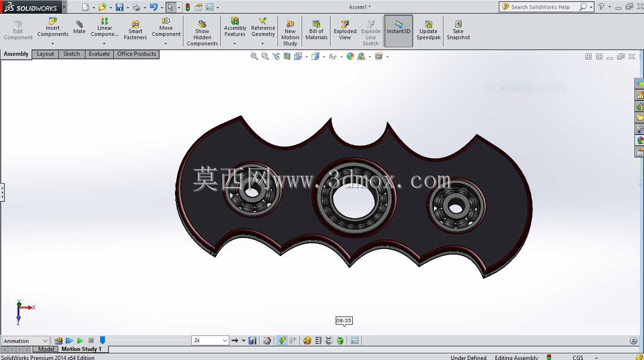Image resolution: width=644 pixels, height=360 pixels.
Task: Expand the Move Component dropdown arrow
Action: click(166, 44)
